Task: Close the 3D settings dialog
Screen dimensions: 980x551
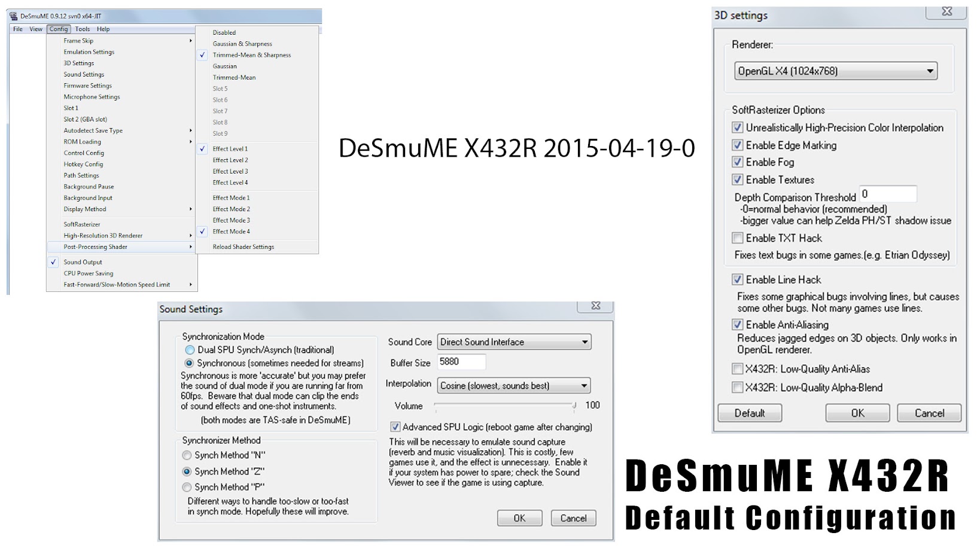Action: [946, 12]
